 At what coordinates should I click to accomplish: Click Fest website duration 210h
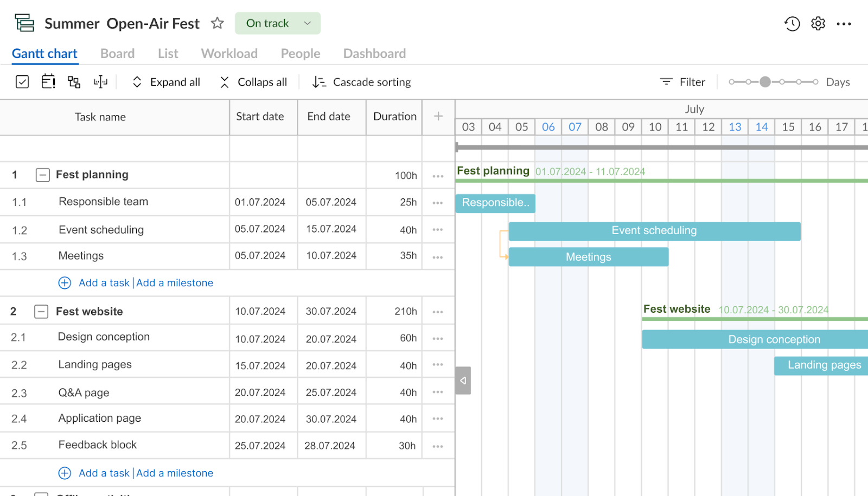[406, 312]
